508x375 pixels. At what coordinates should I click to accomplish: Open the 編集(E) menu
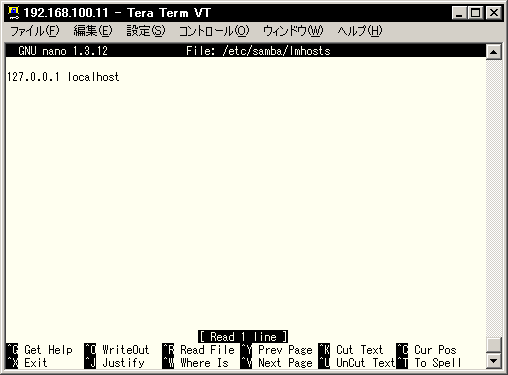coord(93,31)
